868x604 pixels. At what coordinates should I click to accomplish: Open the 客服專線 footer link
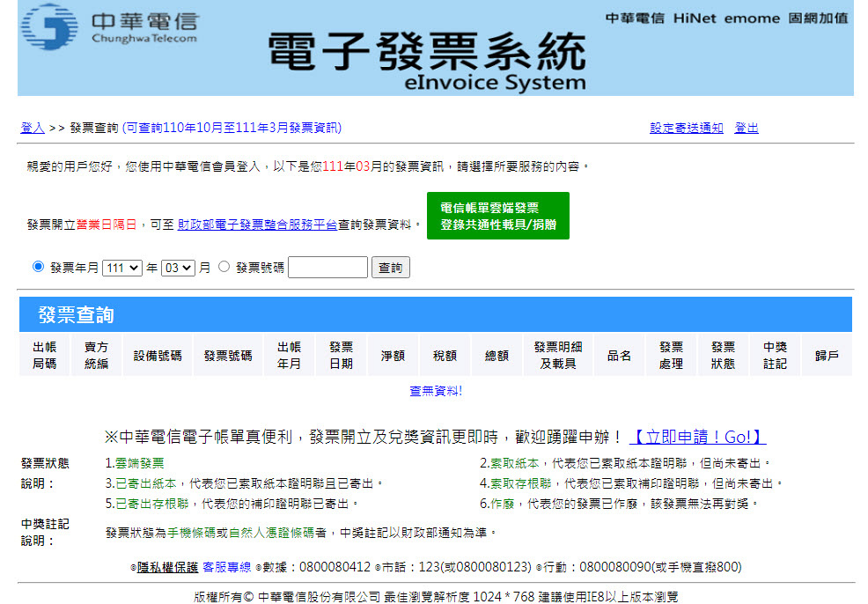point(227,567)
